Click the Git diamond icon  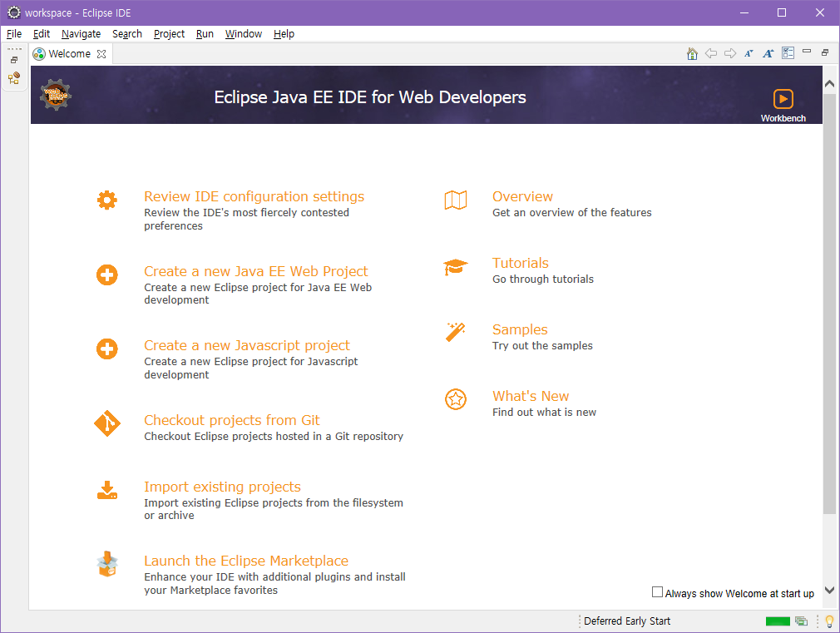point(107,423)
